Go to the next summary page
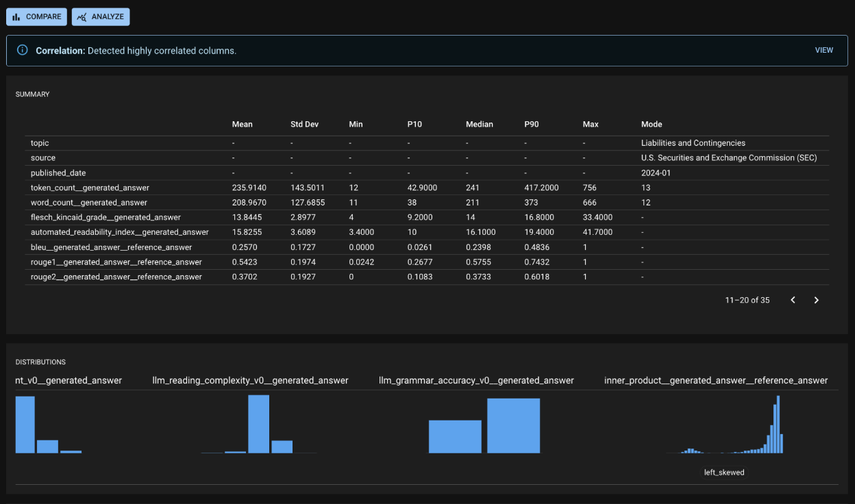 (816, 300)
